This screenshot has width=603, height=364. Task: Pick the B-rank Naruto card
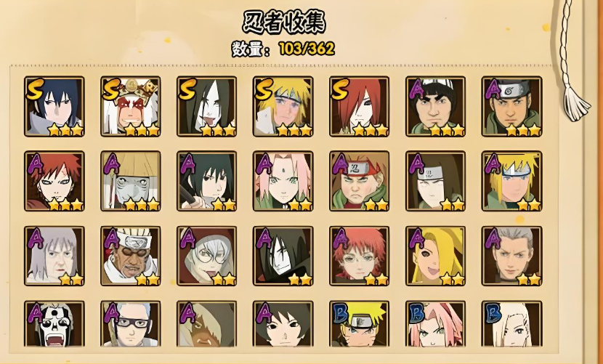point(359,324)
